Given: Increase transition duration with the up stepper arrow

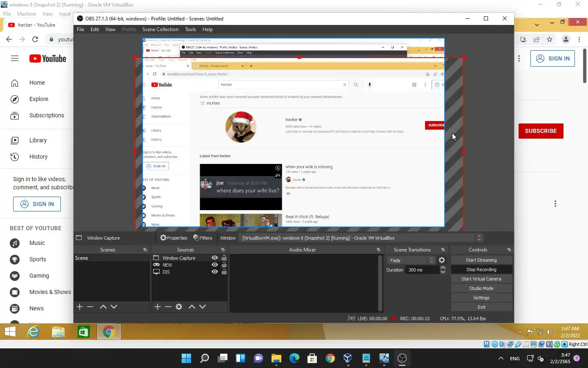Looking at the screenshot, I should [443, 267].
